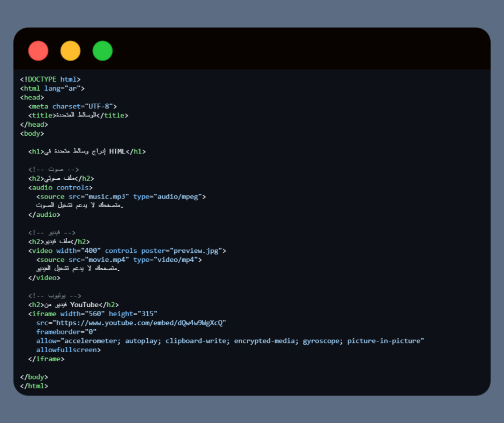
Task: Click the red close dot
Action: pos(38,51)
